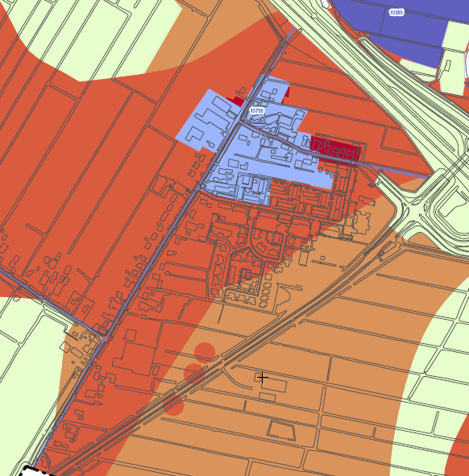Image resolution: width=469 pixels, height=476 pixels.
Task: Select the dark red block of row houses
Action: [x=336, y=149]
